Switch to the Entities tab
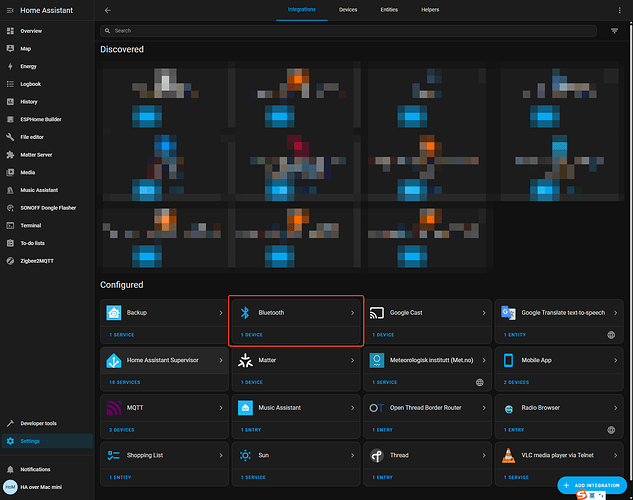 389,10
